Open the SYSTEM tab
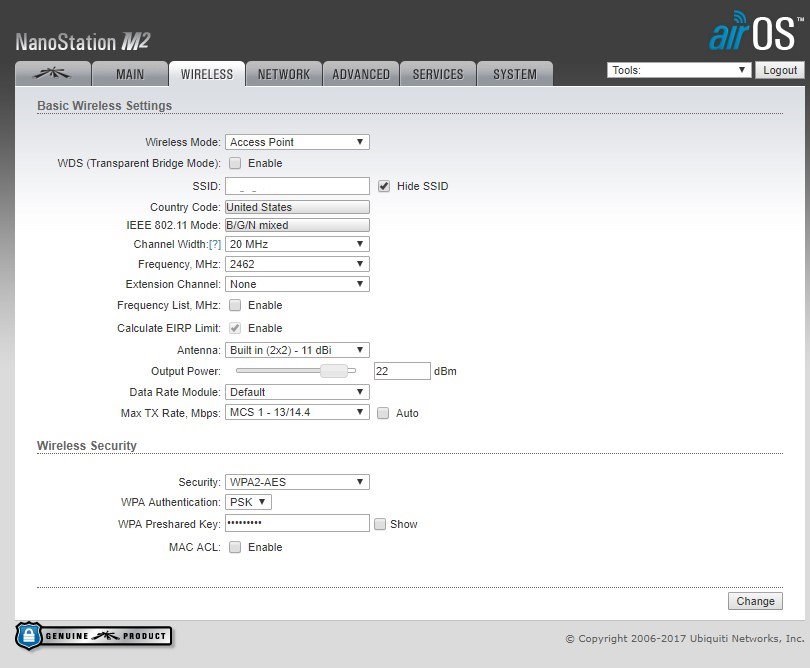The width and height of the screenshot is (810, 668). pos(515,74)
